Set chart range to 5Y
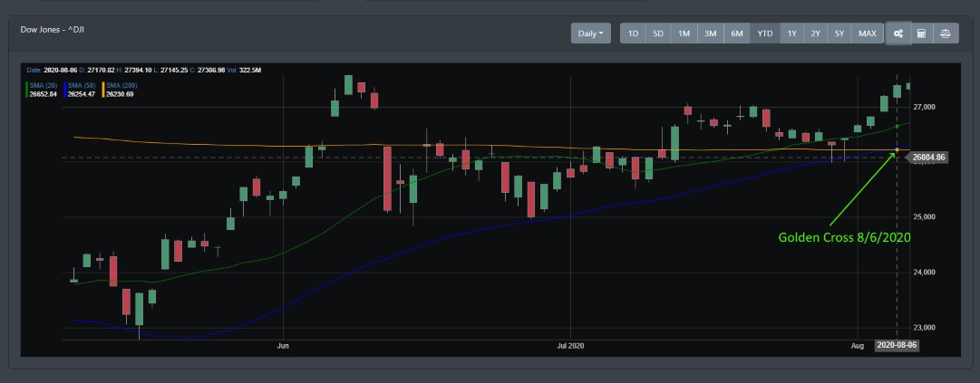This screenshot has width=980, height=383. click(x=839, y=34)
